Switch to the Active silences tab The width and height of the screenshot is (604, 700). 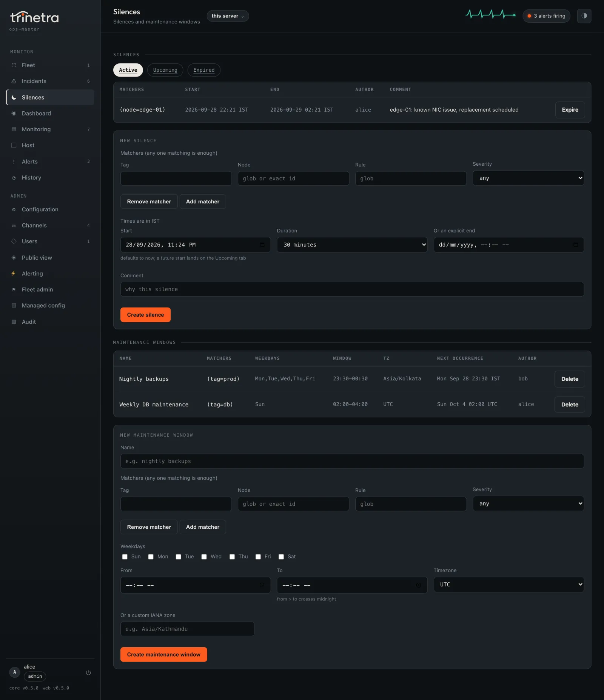128,70
